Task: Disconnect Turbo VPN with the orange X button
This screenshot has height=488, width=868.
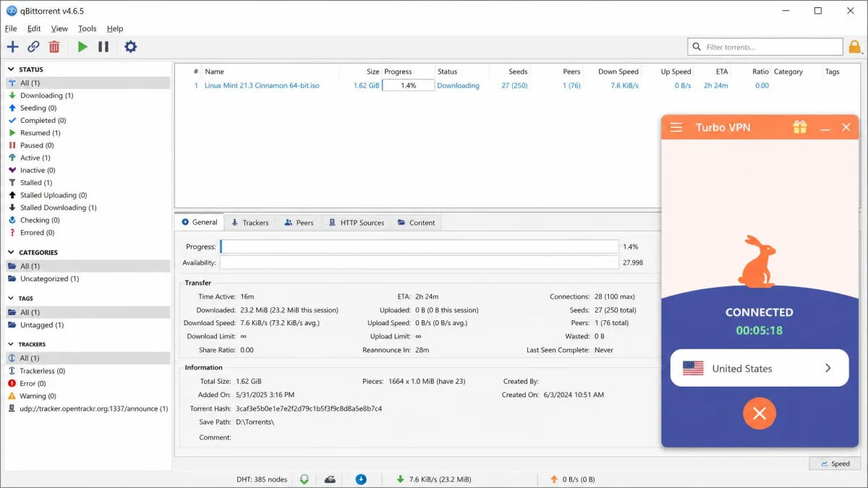Action: point(759,414)
